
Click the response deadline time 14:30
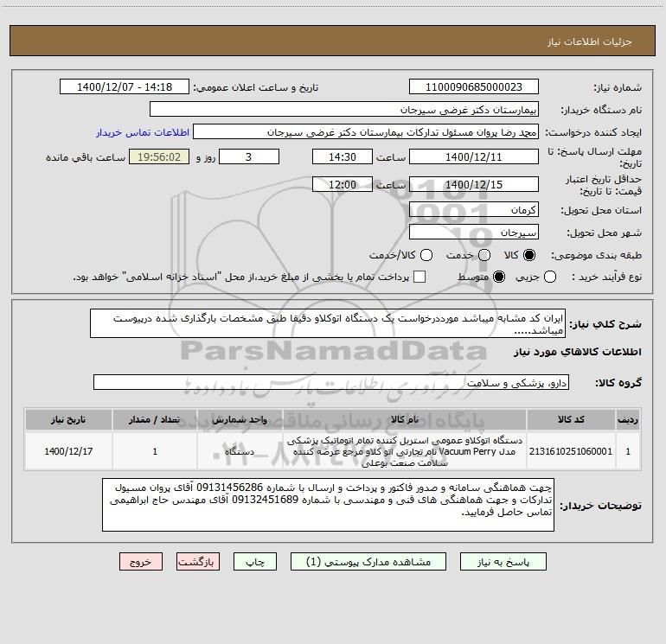pos(343,156)
